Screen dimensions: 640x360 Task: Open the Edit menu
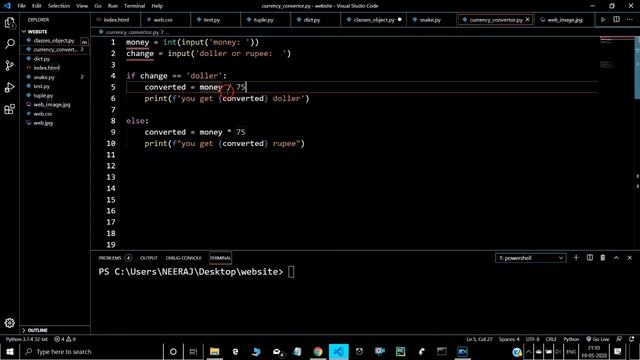click(37, 6)
